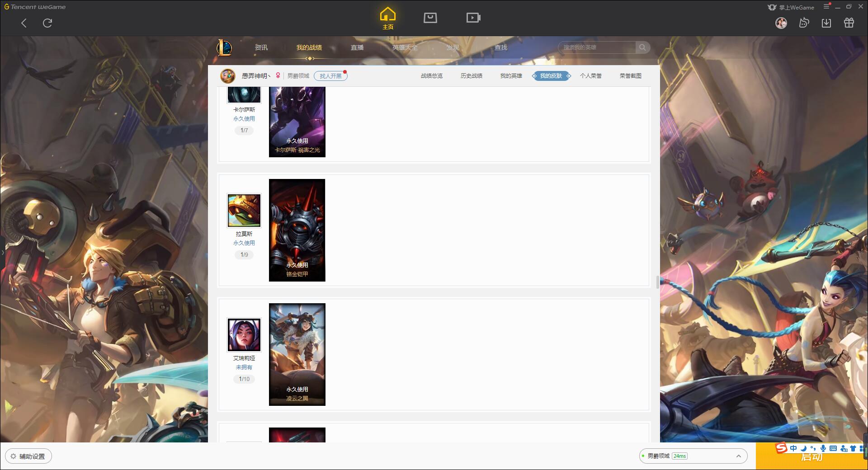
Task: Click the expand arrow on left window edge
Action: coord(2,253)
